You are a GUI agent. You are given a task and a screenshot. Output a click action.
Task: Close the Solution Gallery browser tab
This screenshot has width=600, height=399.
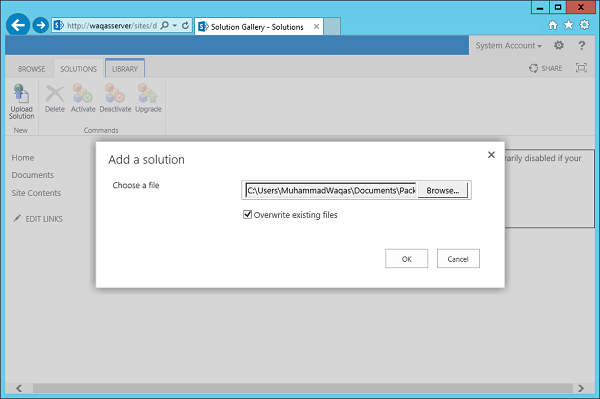pyautogui.click(x=316, y=26)
